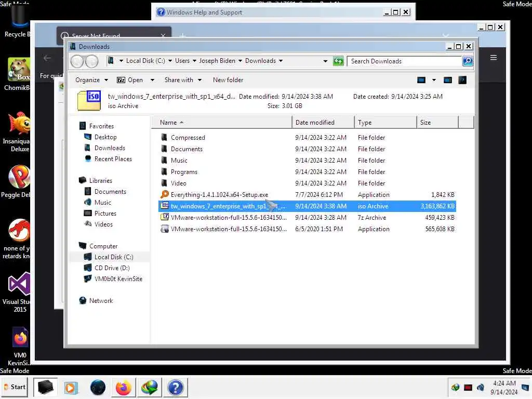The image size is (532, 399).
Task: Expand the Joseph Biden breadcrumb arrow
Action: [x=240, y=61]
